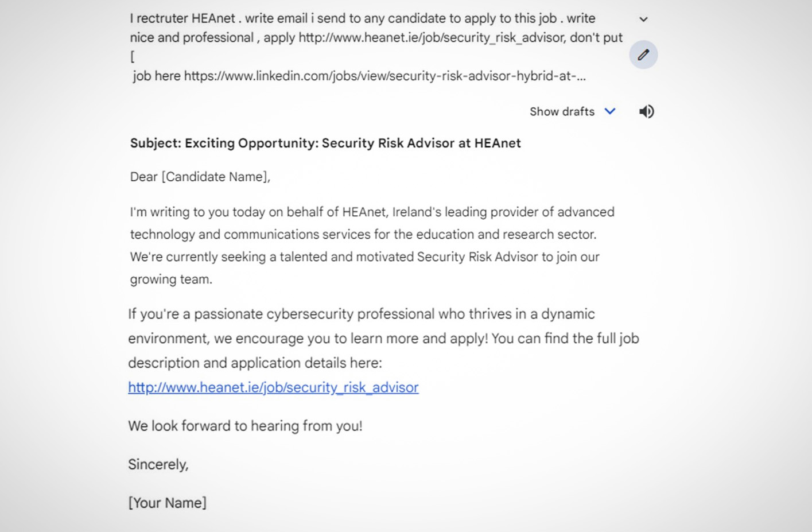This screenshot has width=812, height=532.
Task: Click the pencil icon's circular background
Action: pos(643,55)
